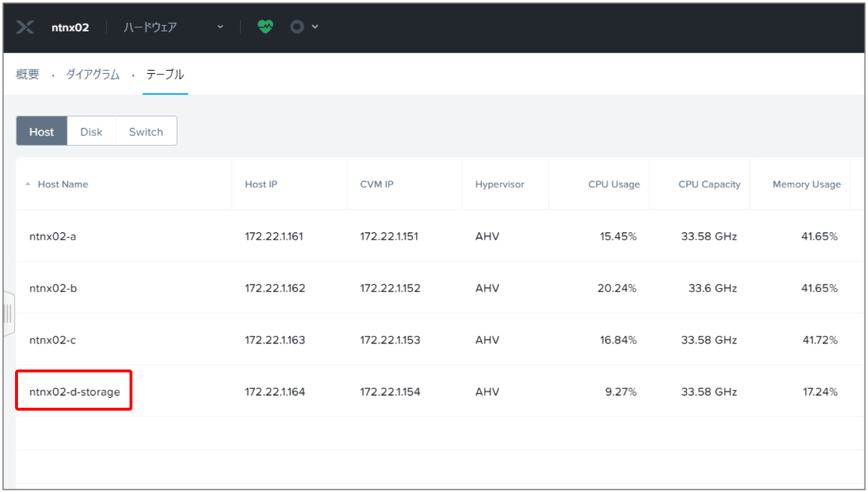
Task: Select the Switch table button
Action: (146, 132)
